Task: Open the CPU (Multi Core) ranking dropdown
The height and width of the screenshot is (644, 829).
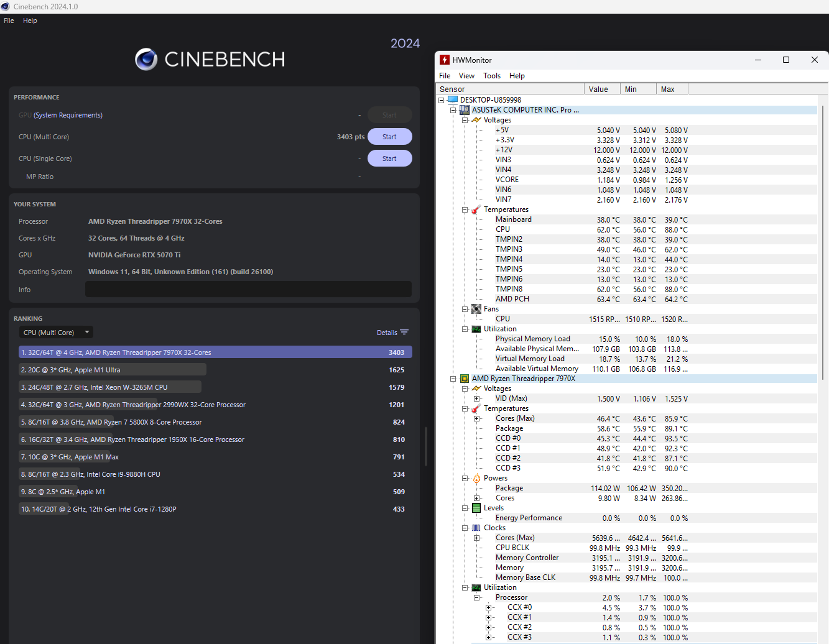Action: pyautogui.click(x=56, y=333)
